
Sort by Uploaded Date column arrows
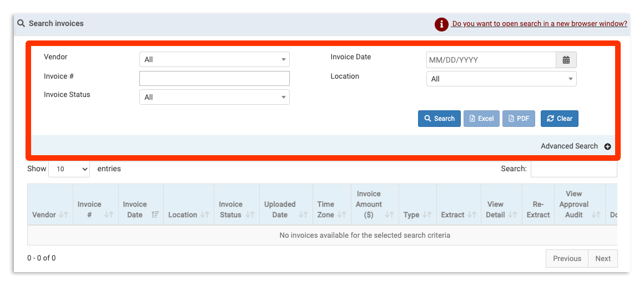pyautogui.click(x=303, y=215)
